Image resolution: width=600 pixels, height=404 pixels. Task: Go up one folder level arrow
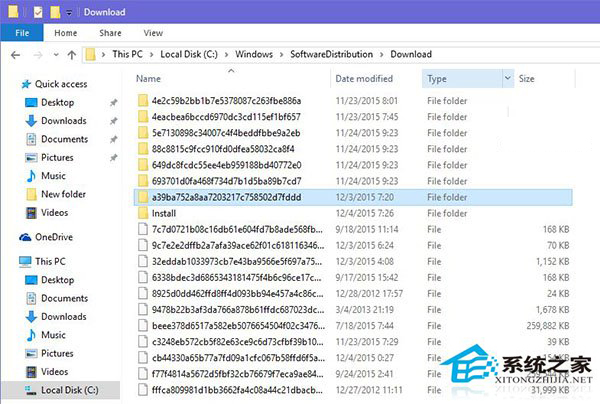click(72, 55)
